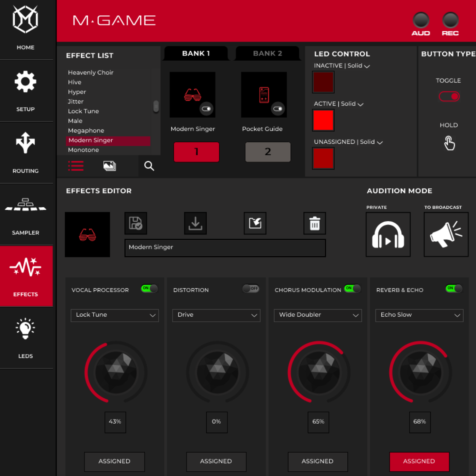Turn off the Chorus Modulation switch
476x476 pixels.
pyautogui.click(x=352, y=288)
